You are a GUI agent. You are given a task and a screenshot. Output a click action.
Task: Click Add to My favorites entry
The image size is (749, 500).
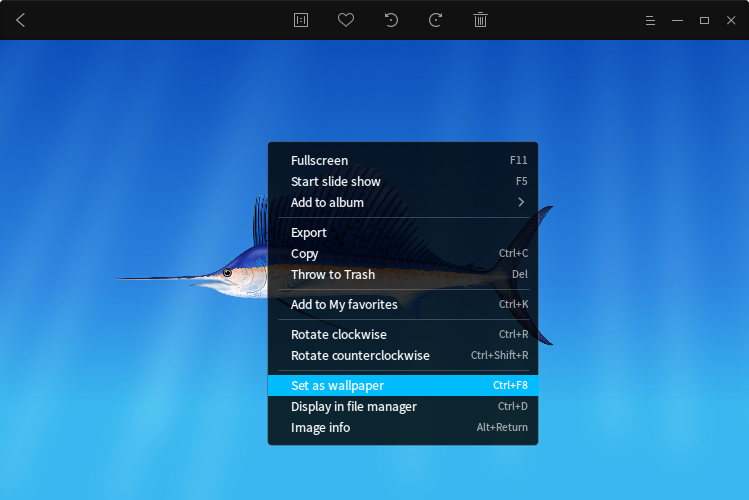pyautogui.click(x=403, y=305)
